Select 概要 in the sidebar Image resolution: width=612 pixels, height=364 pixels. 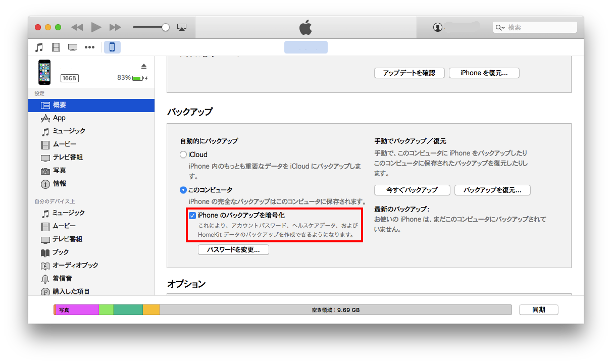coord(91,105)
